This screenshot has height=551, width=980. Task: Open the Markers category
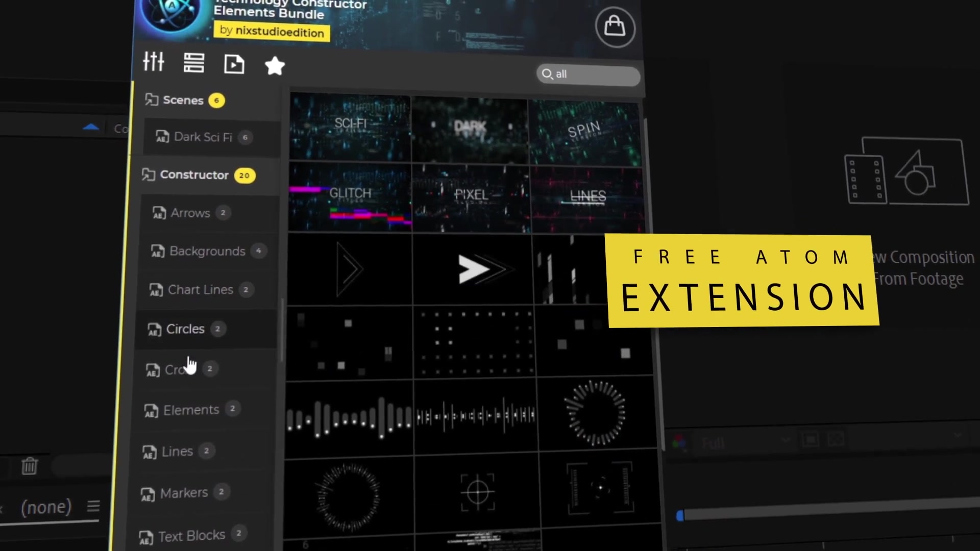coord(184,492)
